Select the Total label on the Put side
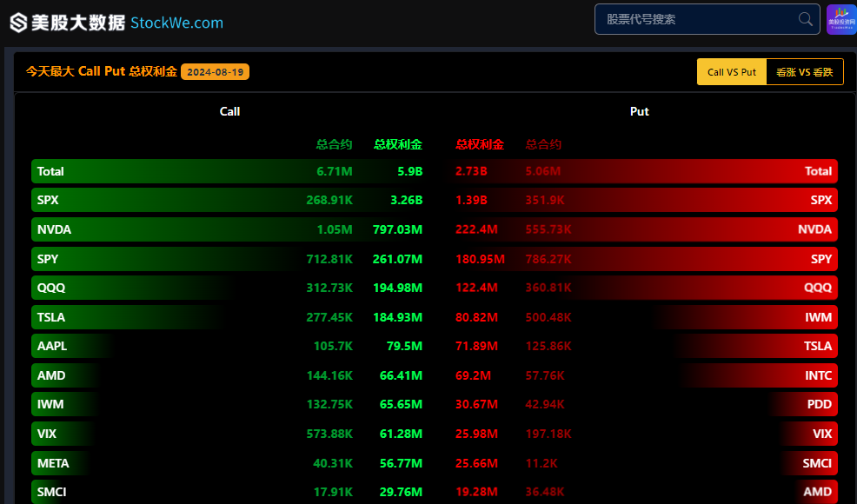Screen dimensions: 857x504 point(818,171)
